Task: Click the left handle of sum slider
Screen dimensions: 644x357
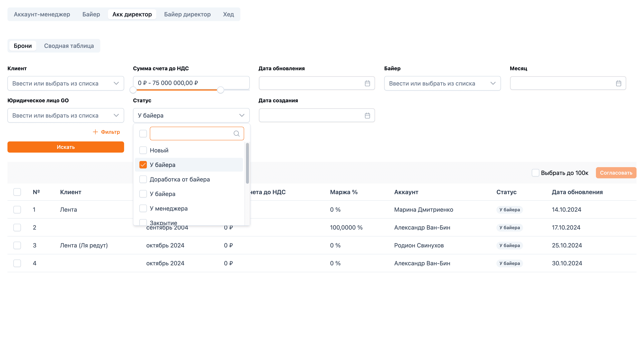Action: 133,90
